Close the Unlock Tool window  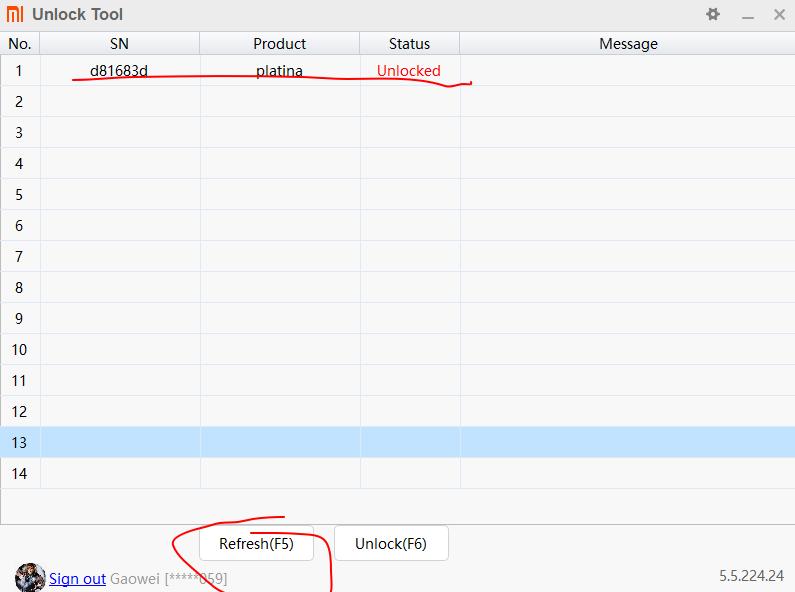[779, 15]
